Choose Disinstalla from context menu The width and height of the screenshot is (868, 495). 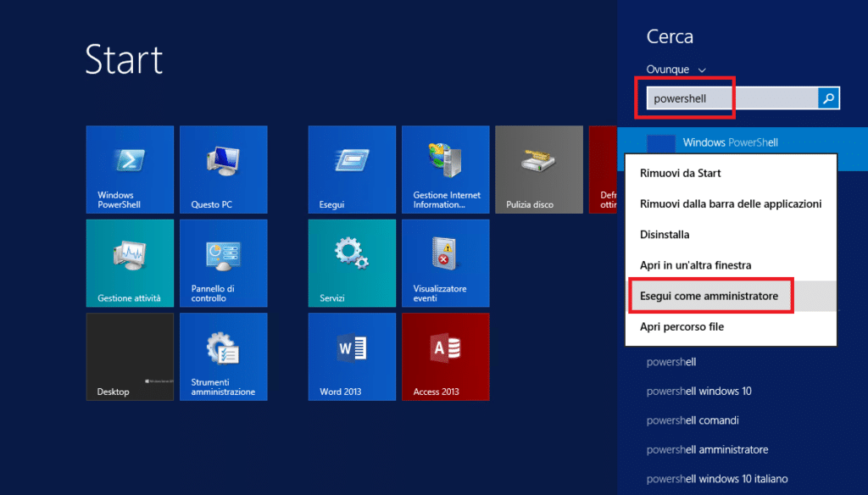(731, 234)
